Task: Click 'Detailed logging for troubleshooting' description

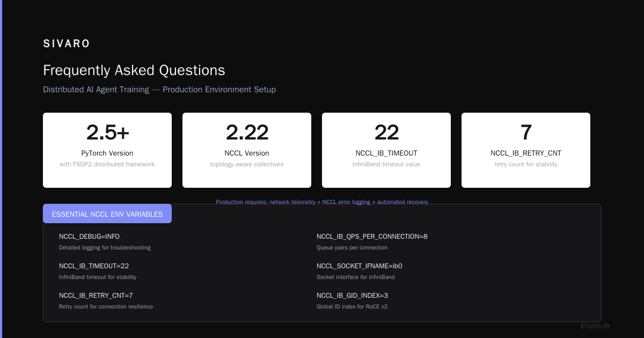Action: [x=105, y=248]
